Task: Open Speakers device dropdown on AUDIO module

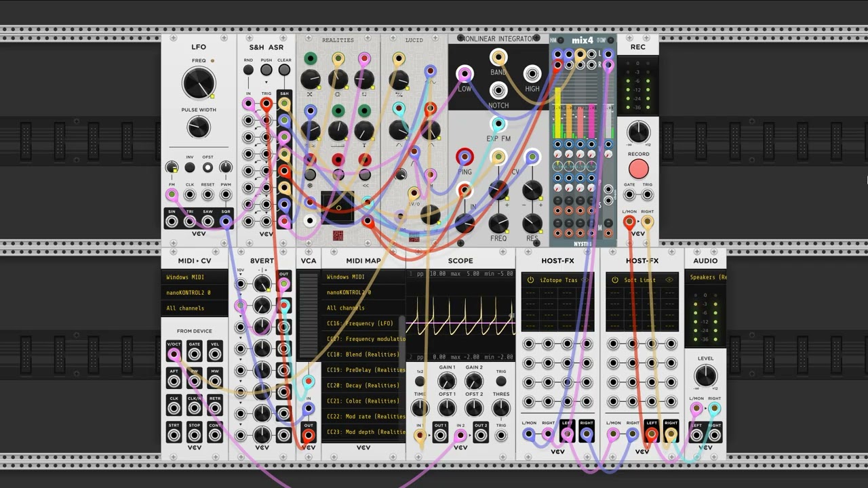Action: point(705,277)
